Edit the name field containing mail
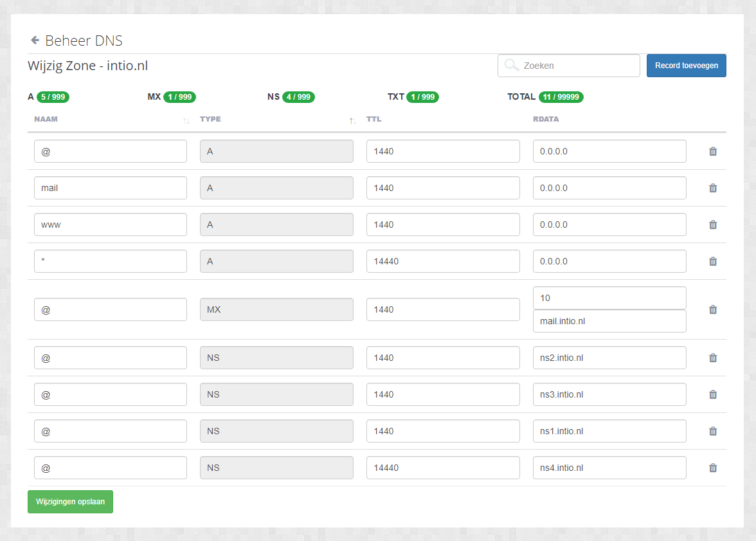This screenshot has width=756, height=541. (111, 188)
